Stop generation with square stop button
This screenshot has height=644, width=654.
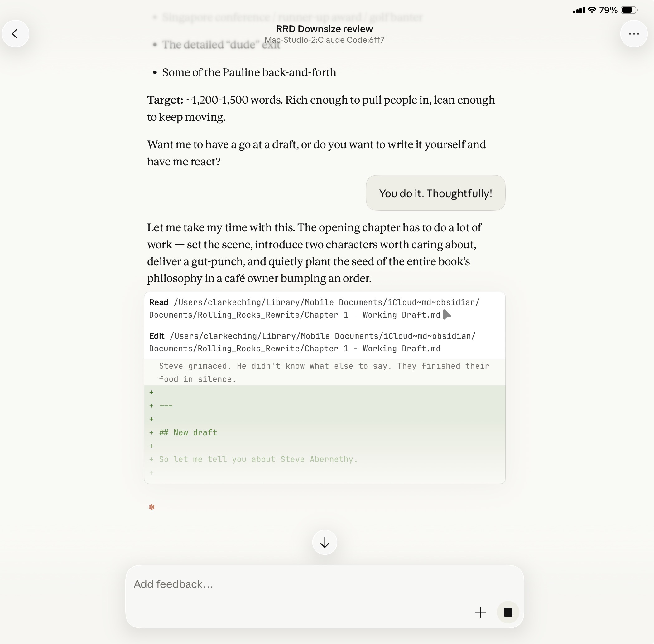pyautogui.click(x=508, y=612)
